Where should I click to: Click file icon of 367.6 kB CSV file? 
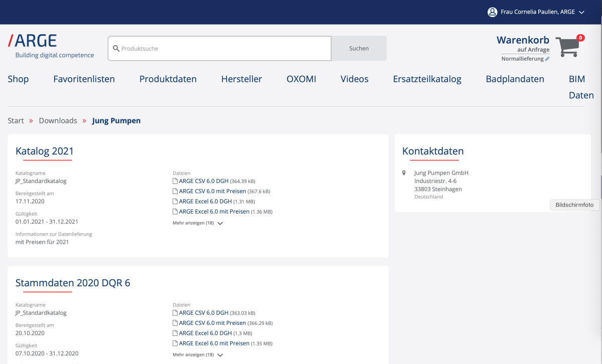click(175, 191)
